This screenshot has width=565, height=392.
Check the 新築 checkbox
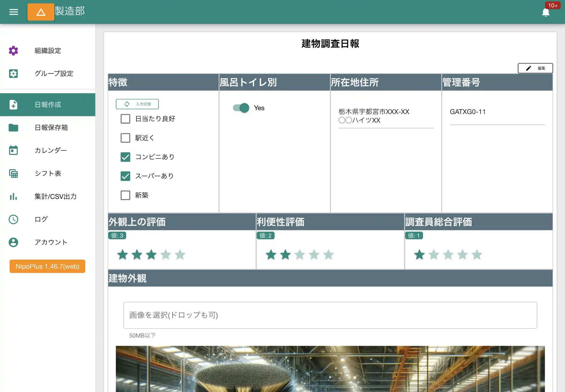click(x=125, y=195)
